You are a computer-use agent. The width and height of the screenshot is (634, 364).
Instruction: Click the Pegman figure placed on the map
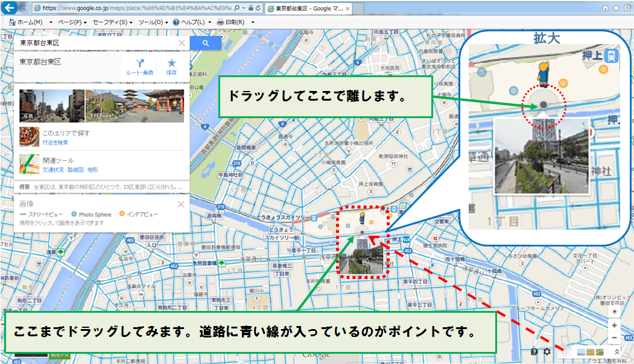(x=362, y=218)
